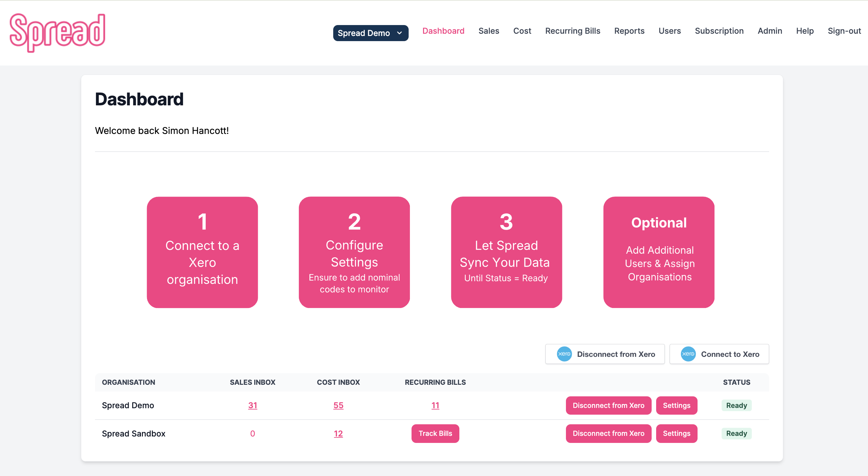Viewport: 868px width, 476px height.
Task: Select the Cost tab in navigation
Action: (522, 31)
